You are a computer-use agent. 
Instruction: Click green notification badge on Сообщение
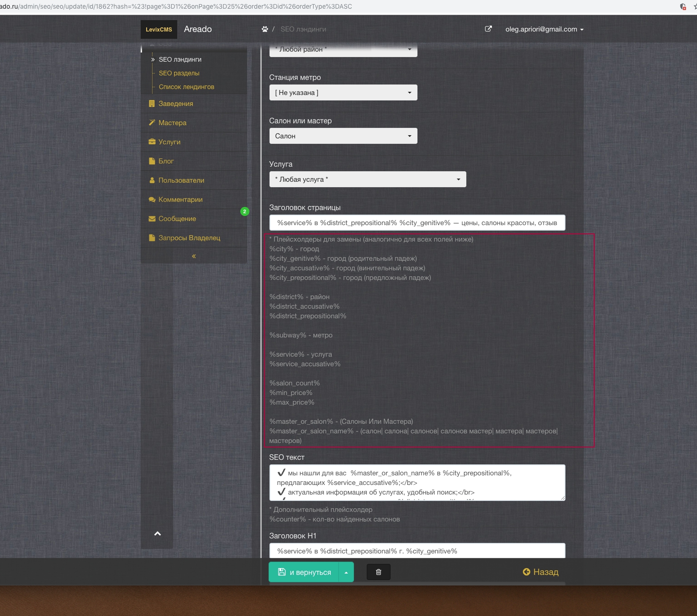click(244, 211)
